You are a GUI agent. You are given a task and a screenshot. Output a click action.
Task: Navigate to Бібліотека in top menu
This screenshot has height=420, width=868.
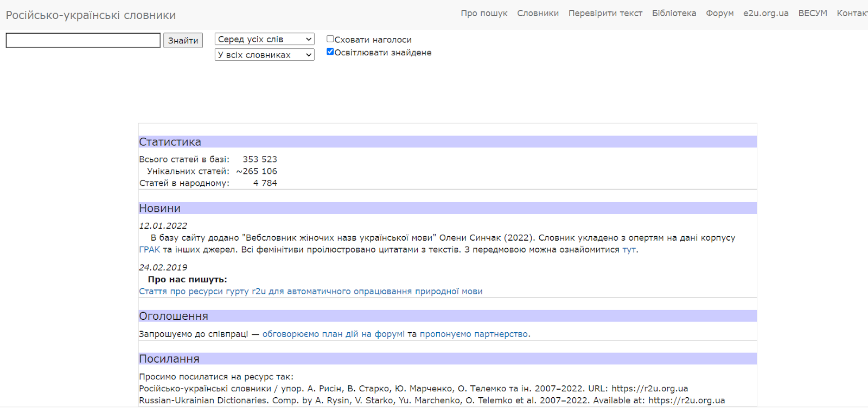[674, 14]
